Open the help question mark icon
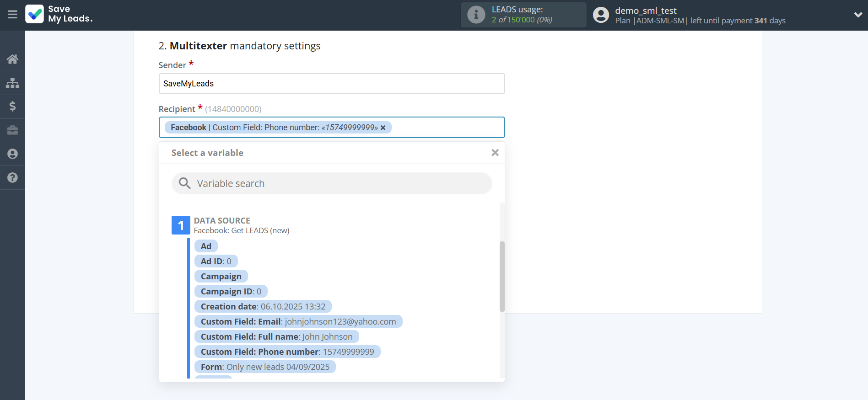The height and width of the screenshot is (400, 868). [x=12, y=178]
